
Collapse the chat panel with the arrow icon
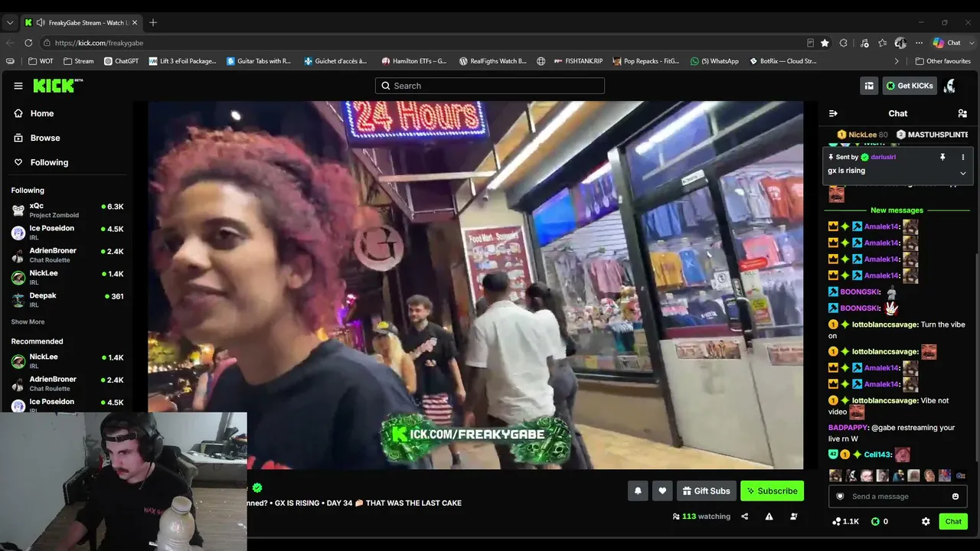833,113
